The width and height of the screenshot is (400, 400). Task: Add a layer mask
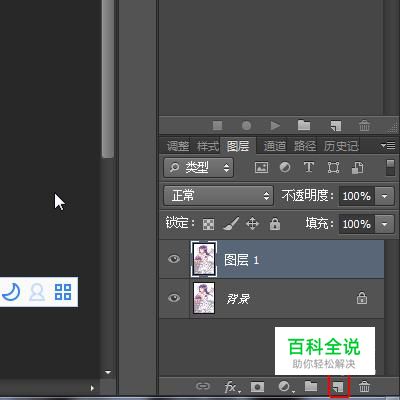tap(257, 387)
